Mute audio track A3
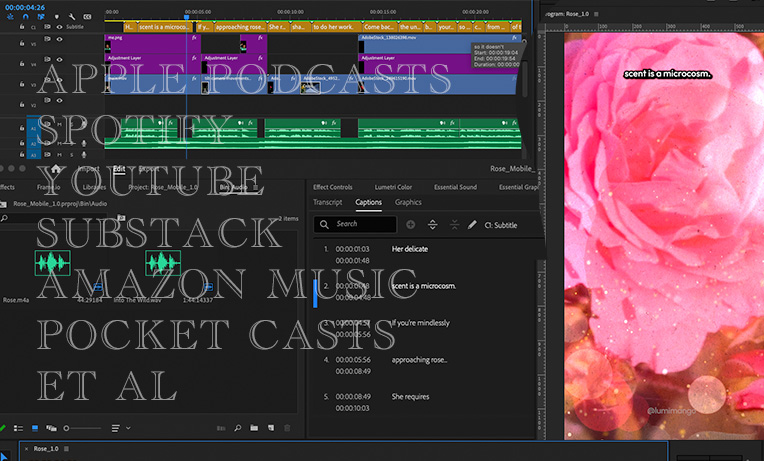This screenshot has width=764, height=461. [59, 154]
